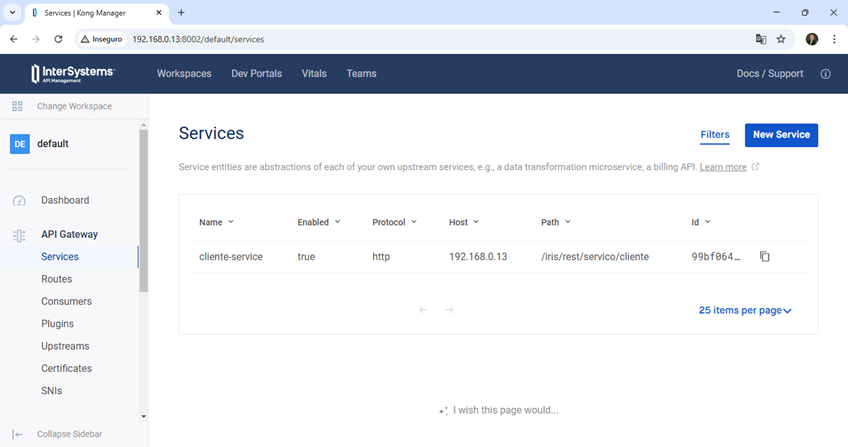Open the Learn more link
Screen dimensions: 848x447
point(723,167)
